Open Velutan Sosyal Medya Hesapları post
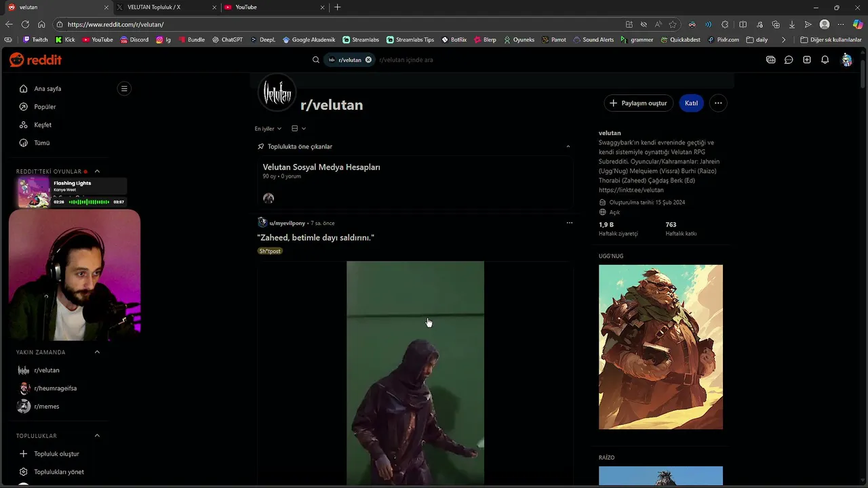 point(321,167)
